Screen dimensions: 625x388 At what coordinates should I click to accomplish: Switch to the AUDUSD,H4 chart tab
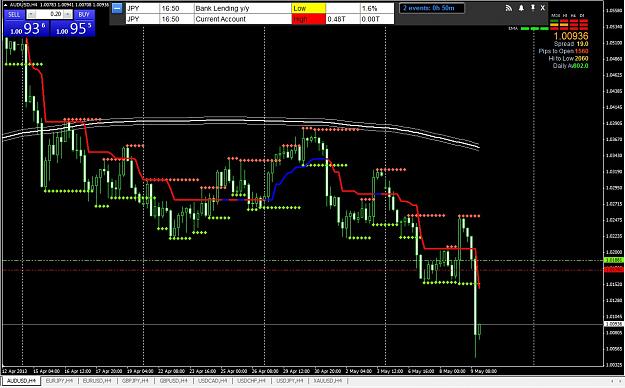(21, 381)
